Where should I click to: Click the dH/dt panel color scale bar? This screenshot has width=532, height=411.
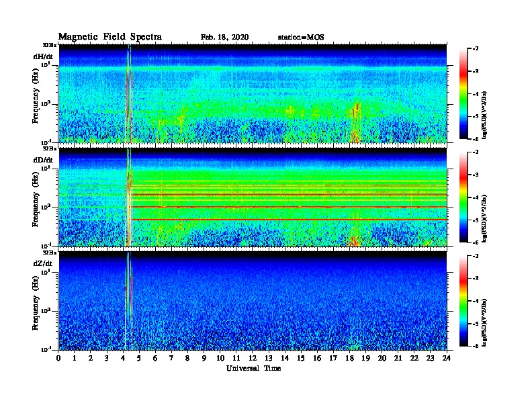(x=463, y=94)
